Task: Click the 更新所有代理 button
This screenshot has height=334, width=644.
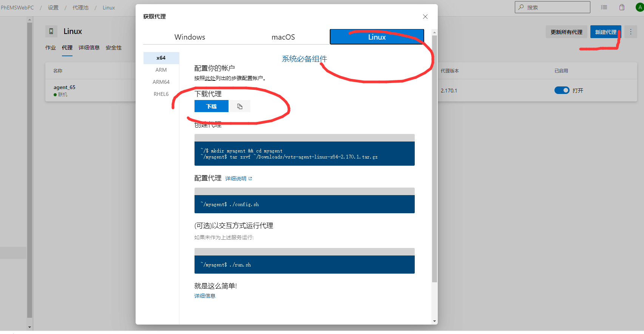Action: coord(566,32)
